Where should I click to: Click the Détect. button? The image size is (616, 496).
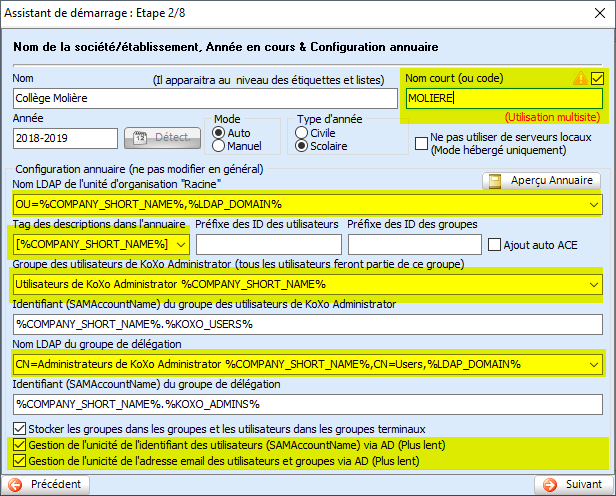(162, 138)
